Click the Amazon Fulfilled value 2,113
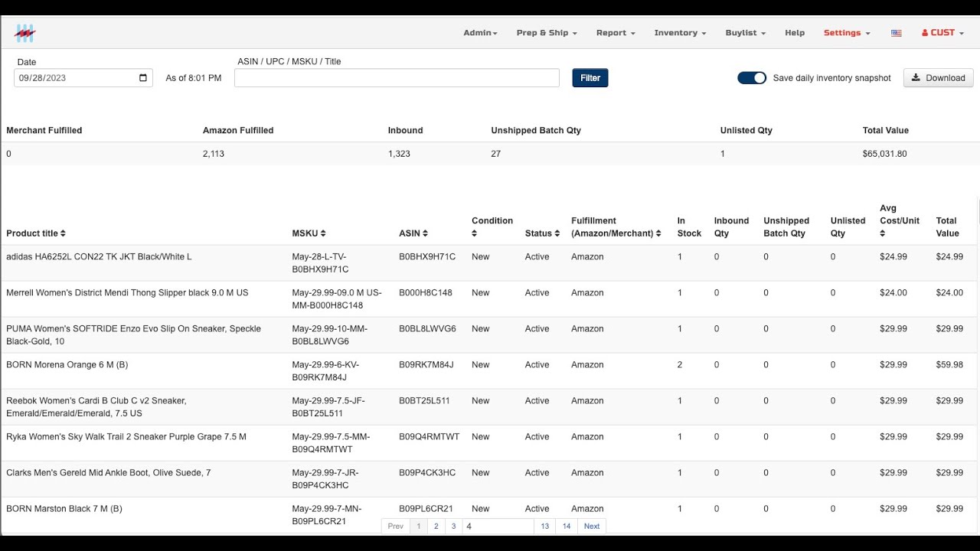The height and width of the screenshot is (551, 980). pos(214,154)
